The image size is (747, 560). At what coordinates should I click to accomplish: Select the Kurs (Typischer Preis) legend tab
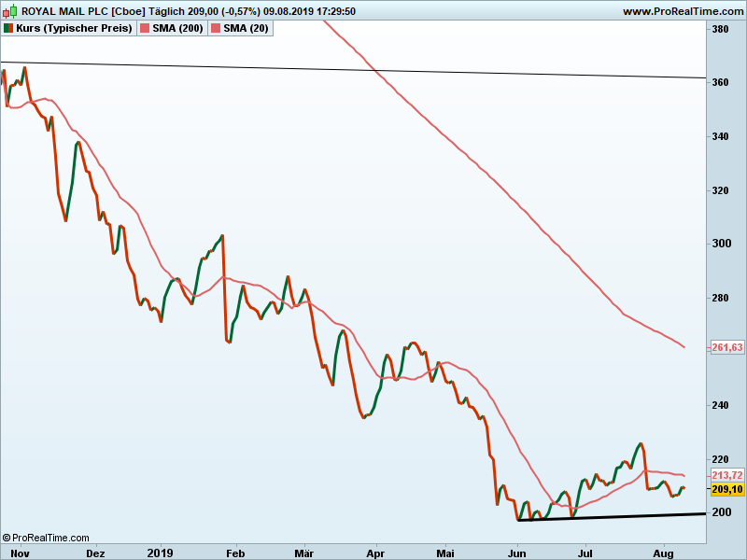coord(67,29)
